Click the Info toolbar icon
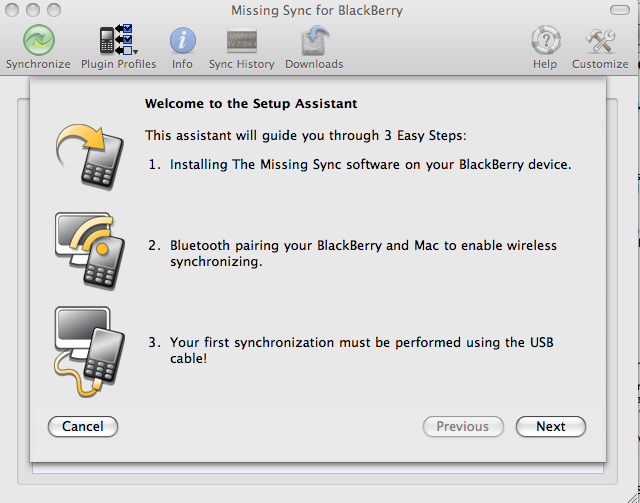640x503 pixels. tap(182, 41)
